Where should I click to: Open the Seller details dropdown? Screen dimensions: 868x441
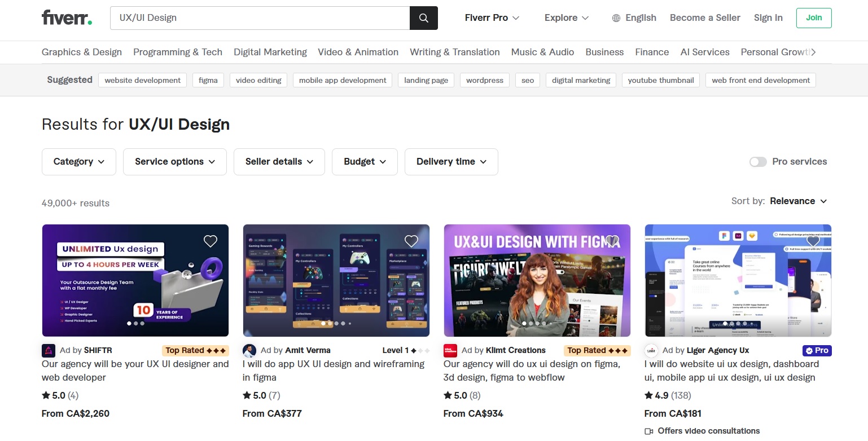[x=279, y=162]
